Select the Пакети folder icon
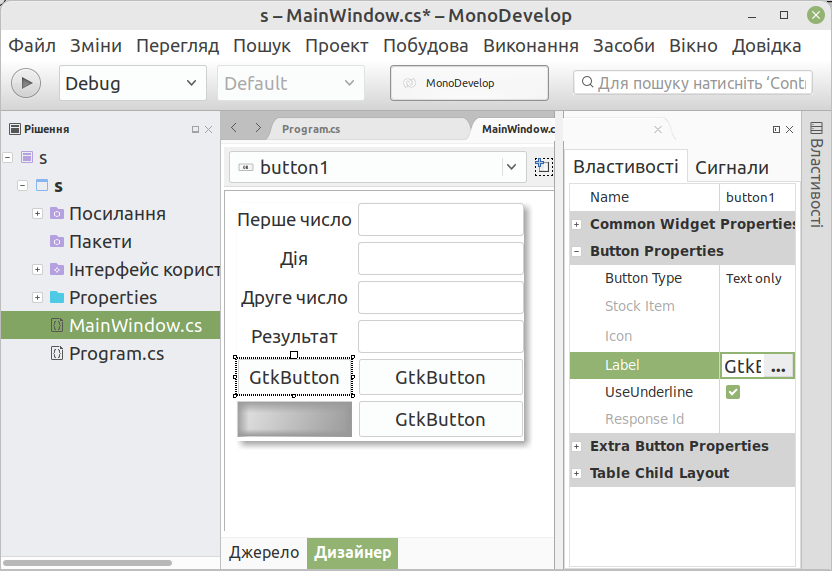This screenshot has height=571, width=832. [x=57, y=241]
